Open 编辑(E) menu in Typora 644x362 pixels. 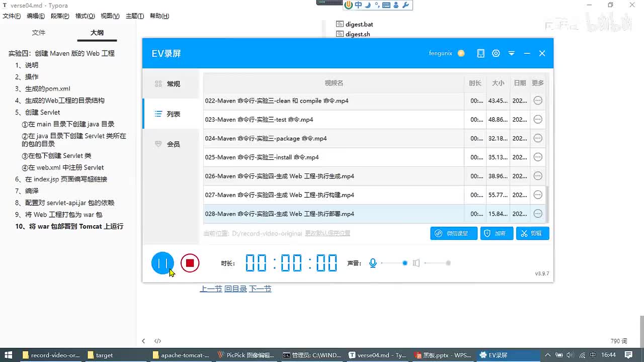tap(36, 16)
